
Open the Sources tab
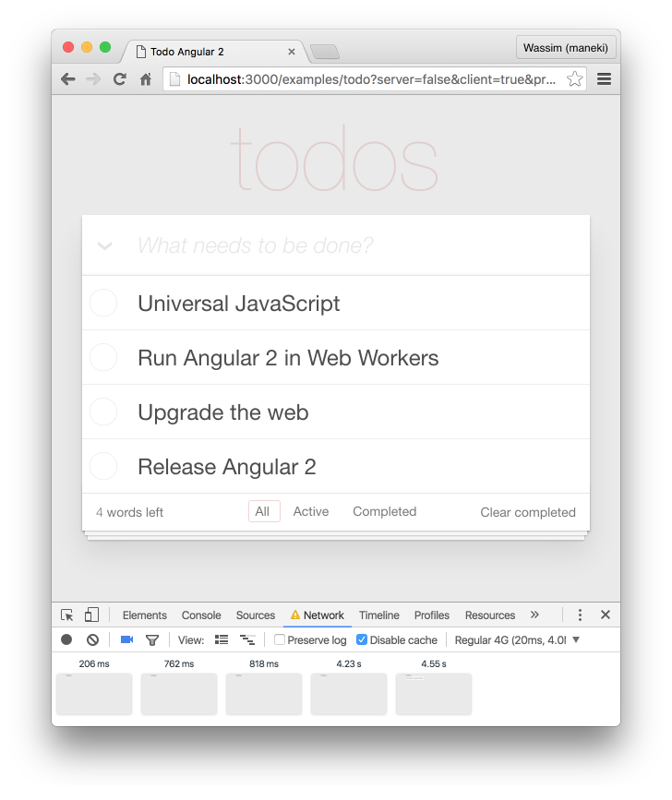(x=255, y=615)
